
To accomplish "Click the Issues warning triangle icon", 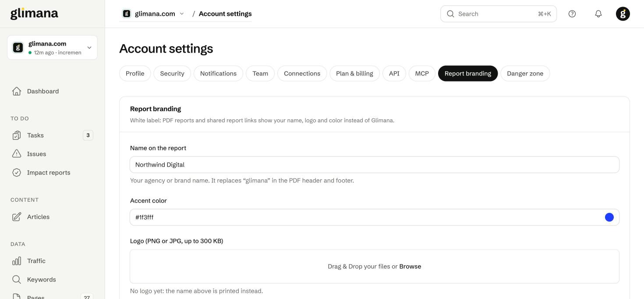I will click(17, 154).
